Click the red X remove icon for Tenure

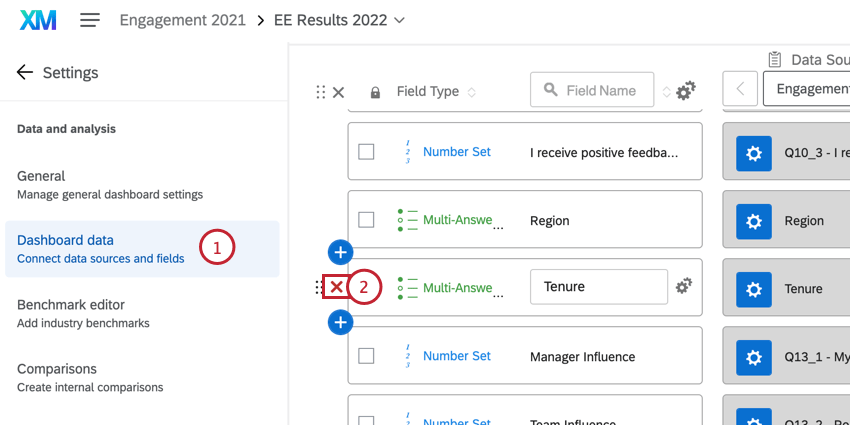pyautogui.click(x=337, y=287)
